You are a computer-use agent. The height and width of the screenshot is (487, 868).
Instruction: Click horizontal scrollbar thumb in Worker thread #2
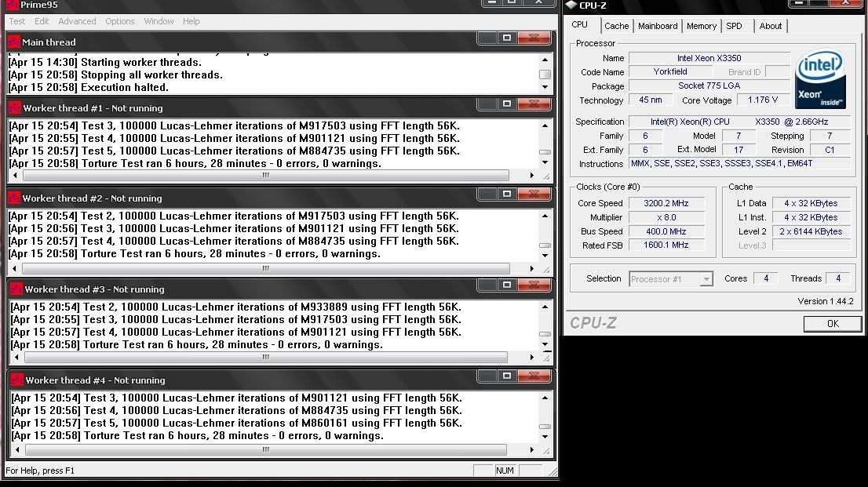tap(266, 268)
